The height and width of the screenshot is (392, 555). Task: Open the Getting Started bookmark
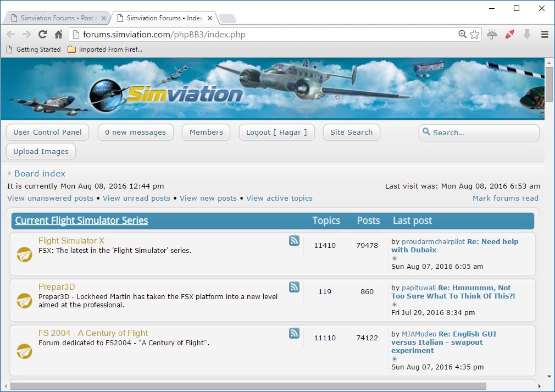pos(34,49)
